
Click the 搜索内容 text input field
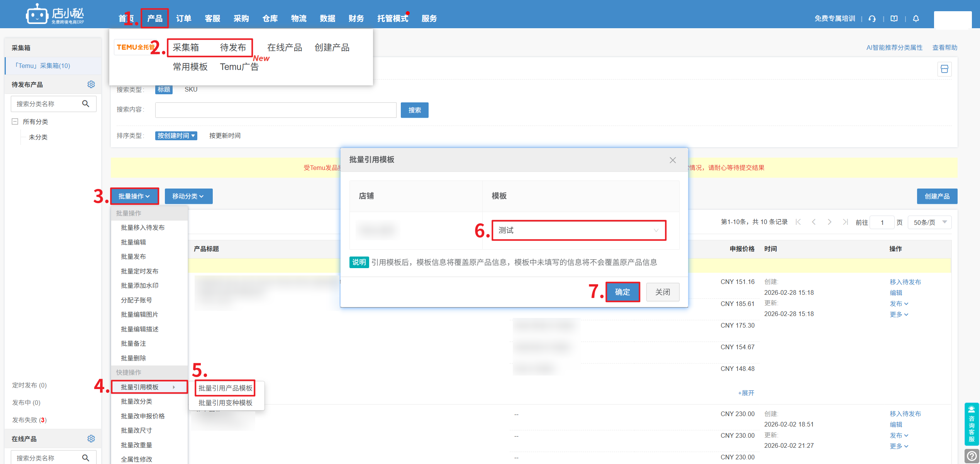pyautogui.click(x=276, y=110)
